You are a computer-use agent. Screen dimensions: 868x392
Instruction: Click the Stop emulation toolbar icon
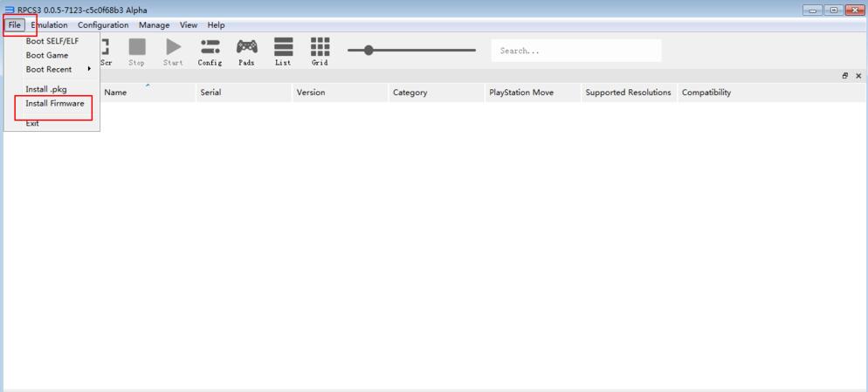(x=137, y=52)
